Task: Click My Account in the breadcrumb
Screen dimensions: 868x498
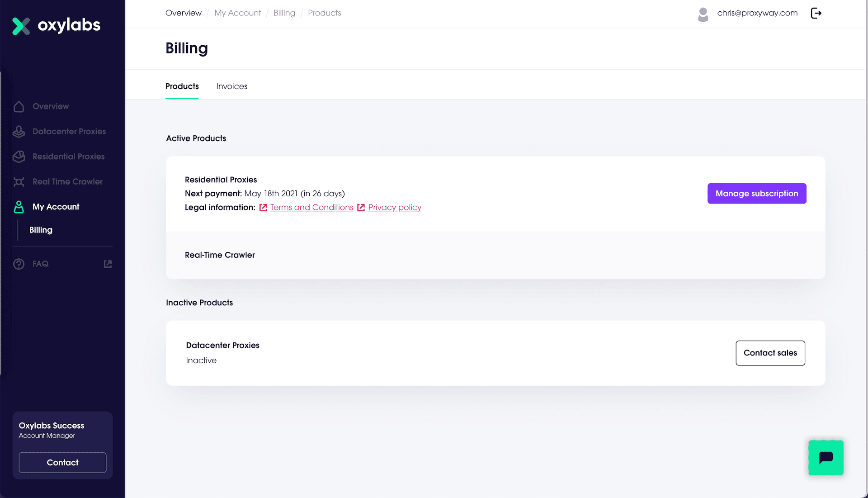Action: (237, 13)
